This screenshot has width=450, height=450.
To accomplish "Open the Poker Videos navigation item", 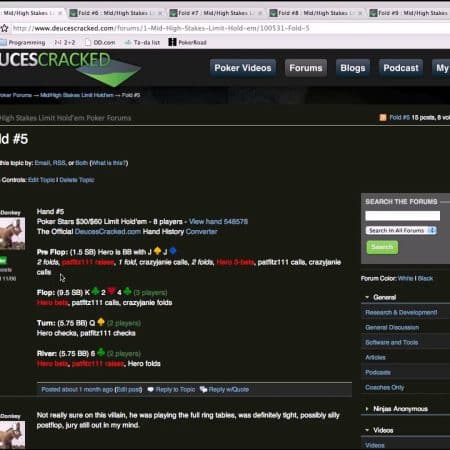I will pos(243,68).
